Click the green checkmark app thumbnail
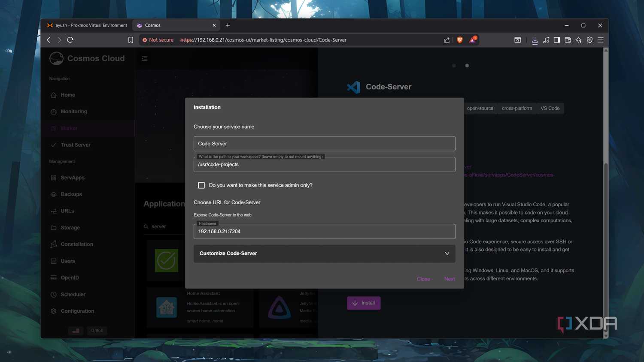The height and width of the screenshot is (362, 644). [x=167, y=260]
